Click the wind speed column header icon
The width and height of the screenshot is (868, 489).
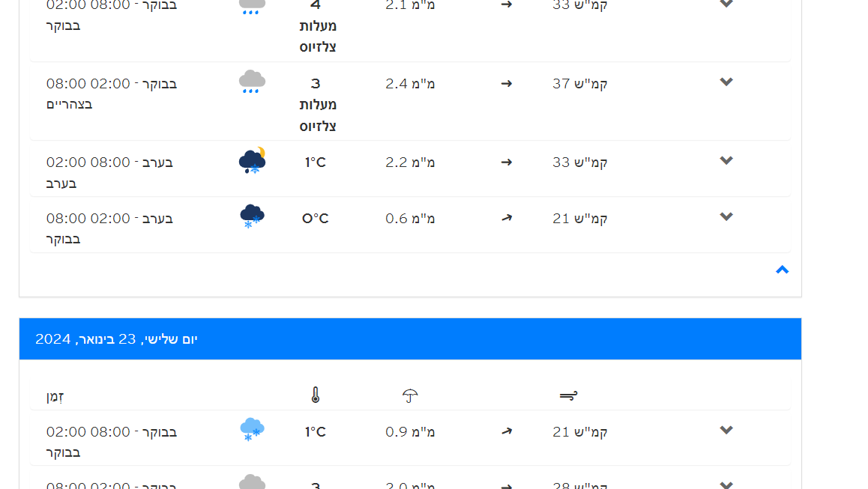click(568, 395)
